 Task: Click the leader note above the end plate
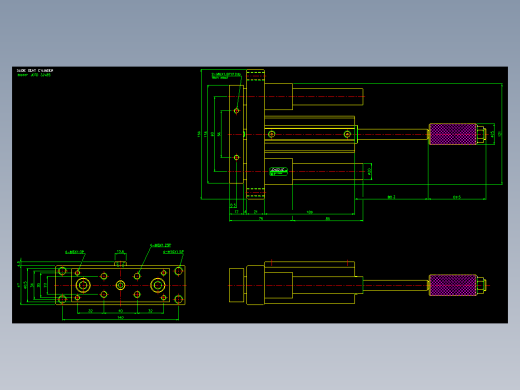226,76
